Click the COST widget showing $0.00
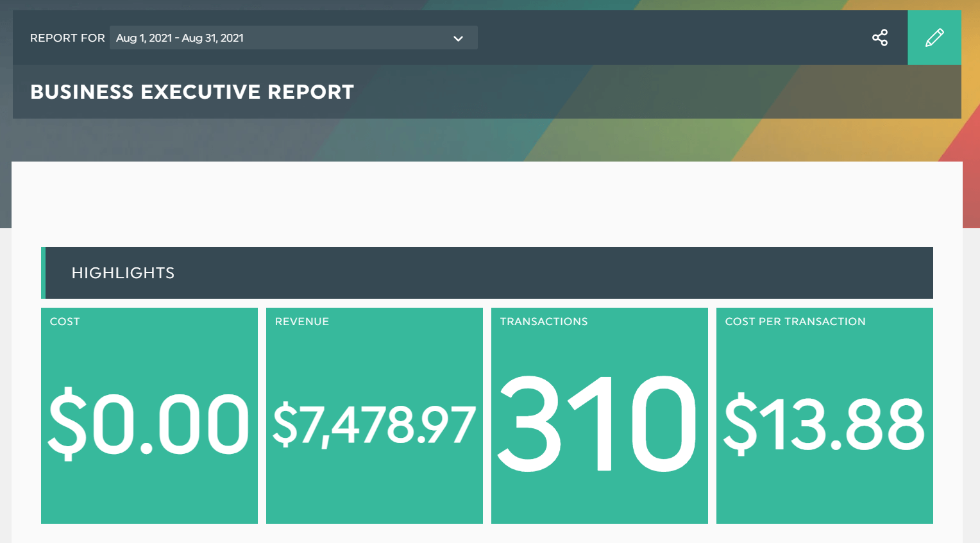 tap(149, 415)
